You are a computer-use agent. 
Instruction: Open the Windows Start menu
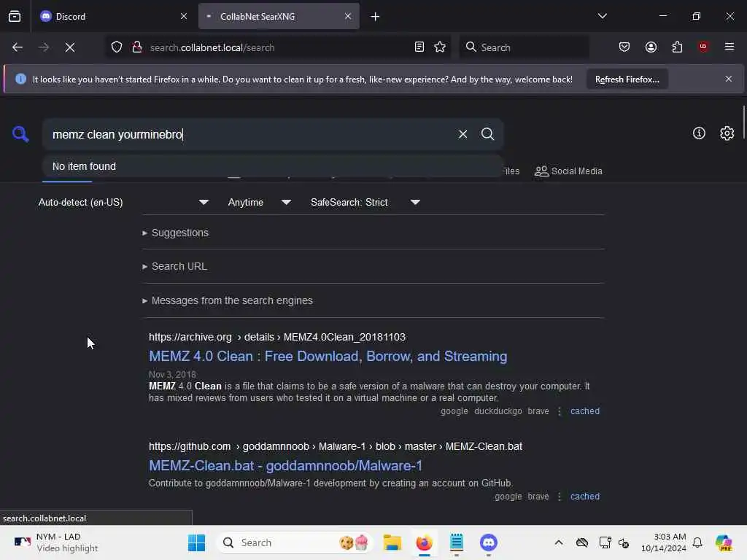196,542
